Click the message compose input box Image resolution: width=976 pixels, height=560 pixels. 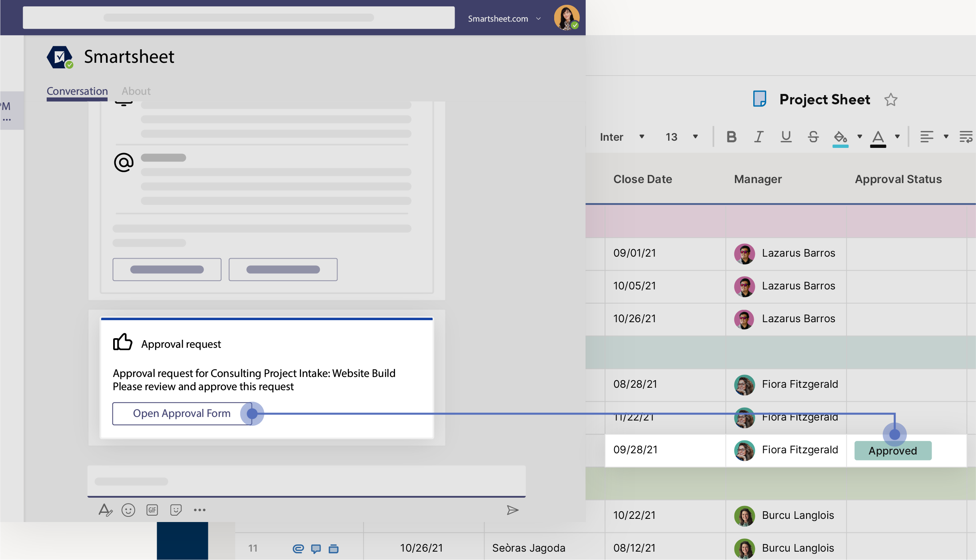pyautogui.click(x=306, y=481)
